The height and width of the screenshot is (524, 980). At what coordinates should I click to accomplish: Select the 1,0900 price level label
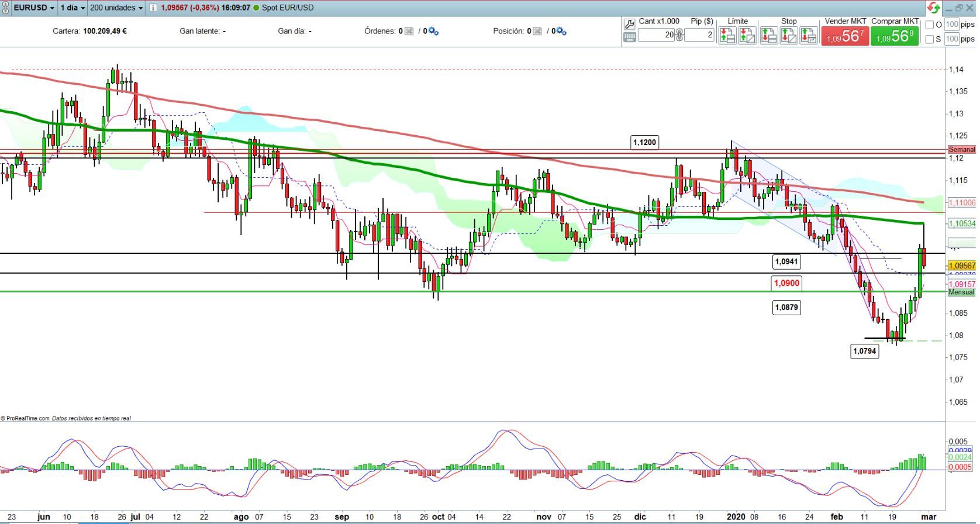coord(786,283)
